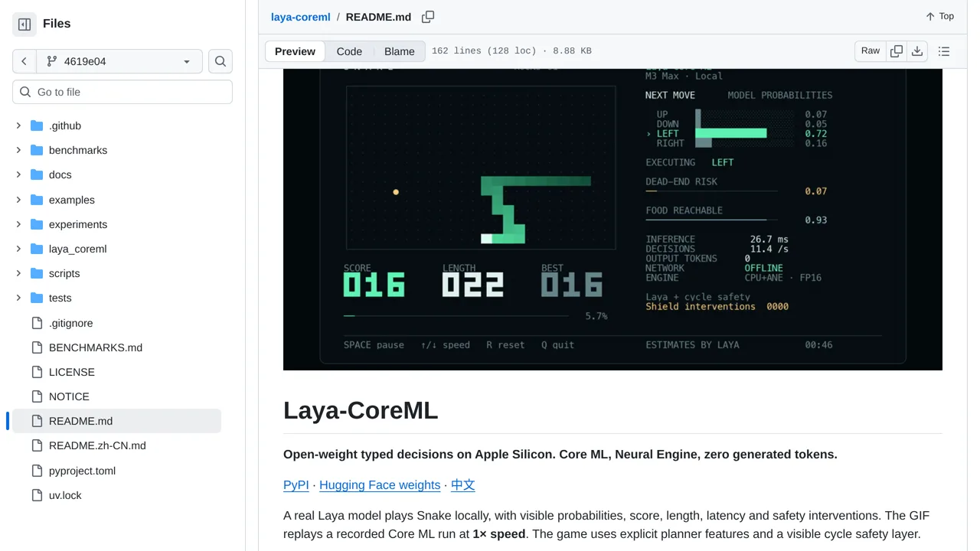Open the 中文 README link

462,485
